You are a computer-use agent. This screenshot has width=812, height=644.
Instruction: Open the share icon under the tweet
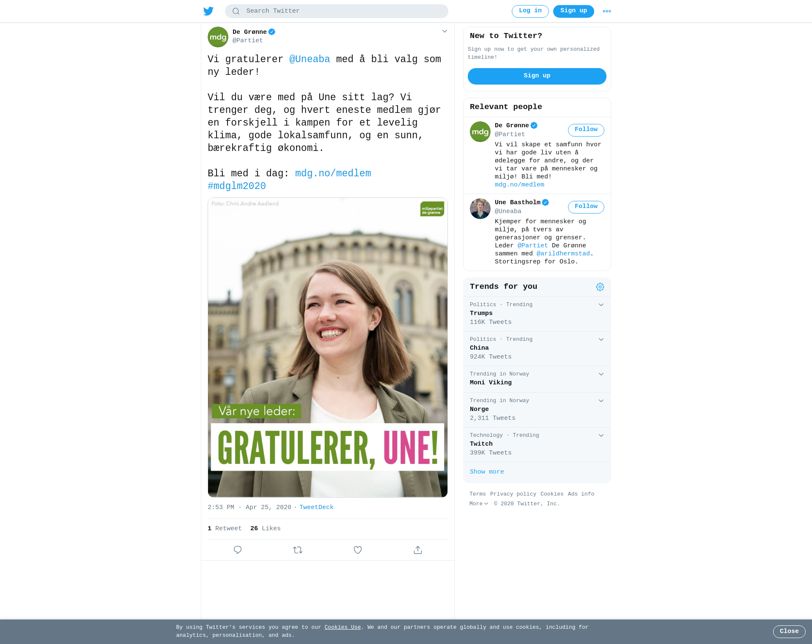[x=418, y=550]
